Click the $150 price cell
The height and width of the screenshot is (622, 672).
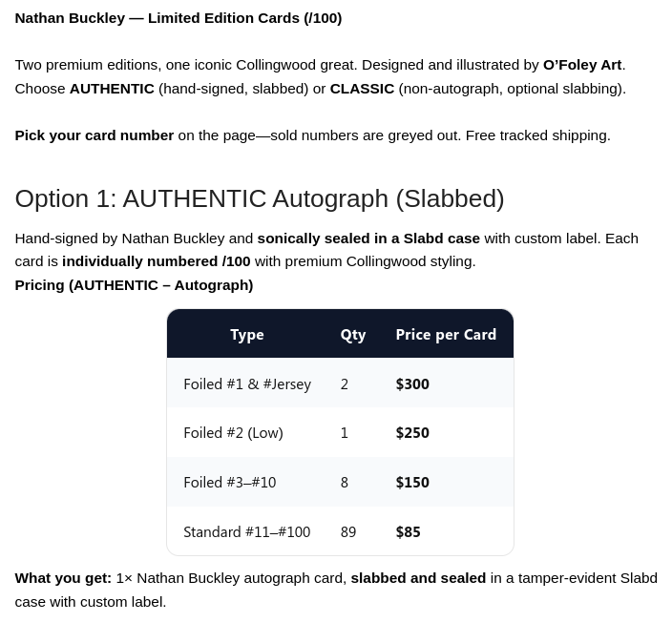(412, 483)
